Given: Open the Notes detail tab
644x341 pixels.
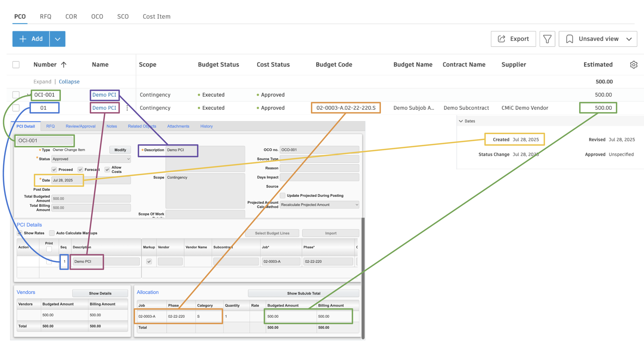Looking at the screenshot, I should (111, 126).
